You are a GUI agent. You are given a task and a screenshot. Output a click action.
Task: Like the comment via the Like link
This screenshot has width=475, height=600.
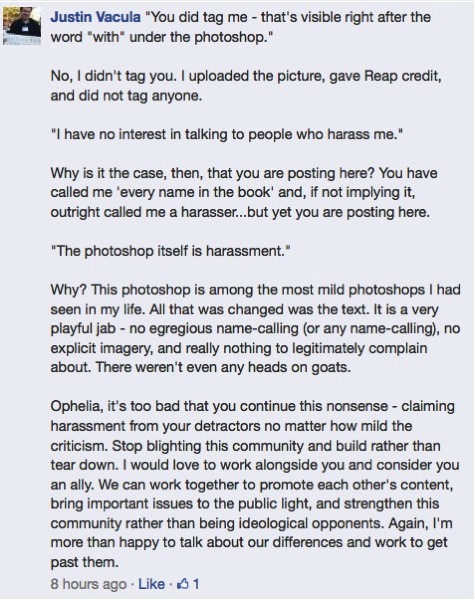tap(151, 584)
